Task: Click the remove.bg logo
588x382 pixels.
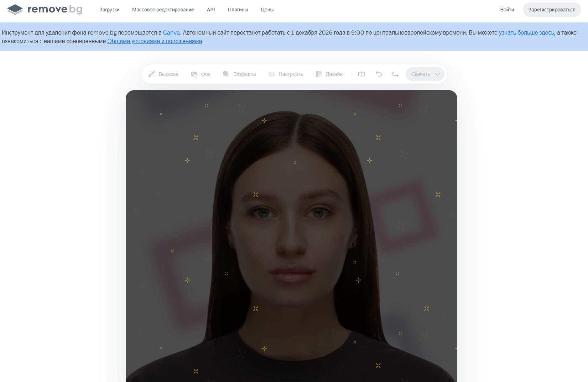Action: click(x=45, y=9)
